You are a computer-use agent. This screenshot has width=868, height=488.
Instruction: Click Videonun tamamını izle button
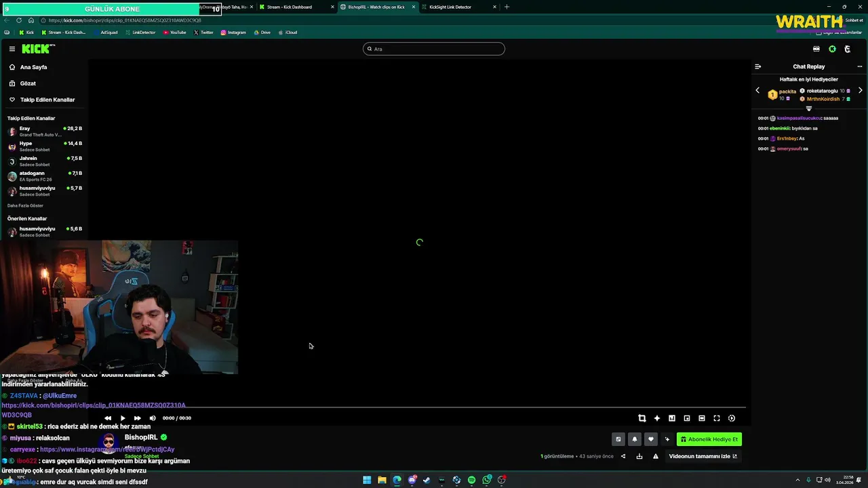coord(703,456)
